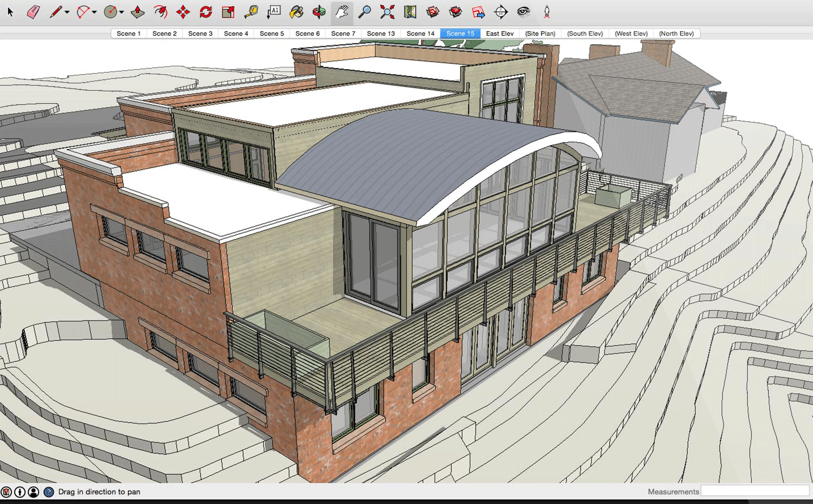Open the Arc tool dropdown arrow
Image resolution: width=813 pixels, height=504 pixels.
coord(94,12)
